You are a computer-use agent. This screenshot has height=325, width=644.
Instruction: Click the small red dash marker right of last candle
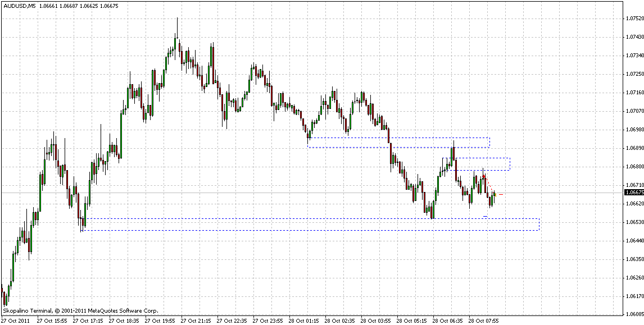coord(501,194)
